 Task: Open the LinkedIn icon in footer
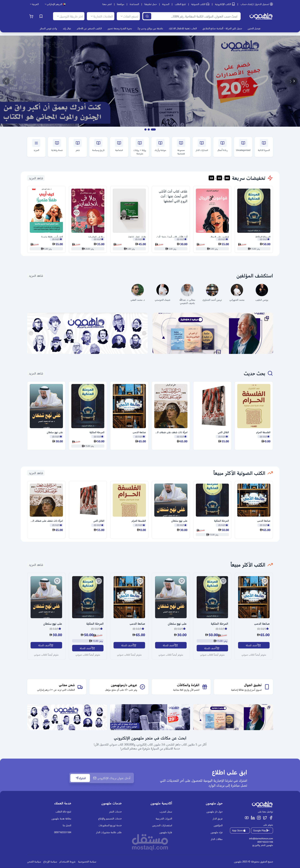[x=253, y=818]
